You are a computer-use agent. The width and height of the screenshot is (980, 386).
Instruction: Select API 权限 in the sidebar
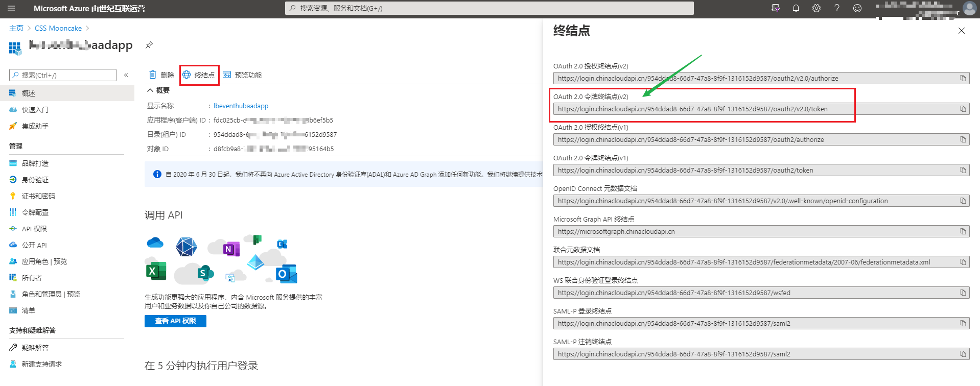click(x=34, y=229)
